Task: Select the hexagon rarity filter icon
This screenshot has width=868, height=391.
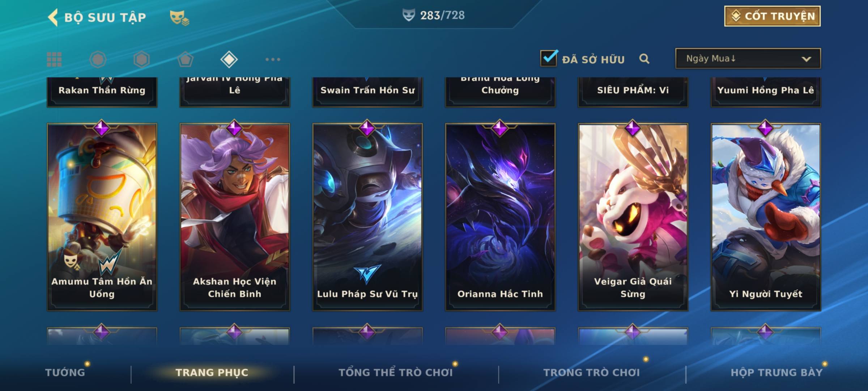Action: coord(141,59)
